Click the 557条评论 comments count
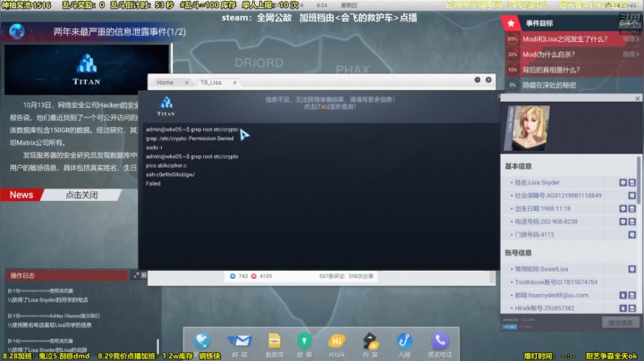The width and height of the screenshot is (644, 361). [x=332, y=276]
